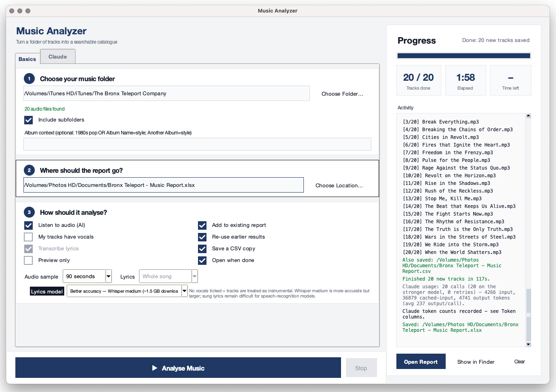Viewport: 556px width, 392px height.
Task: Click Show in Finder
Action: [476, 362]
